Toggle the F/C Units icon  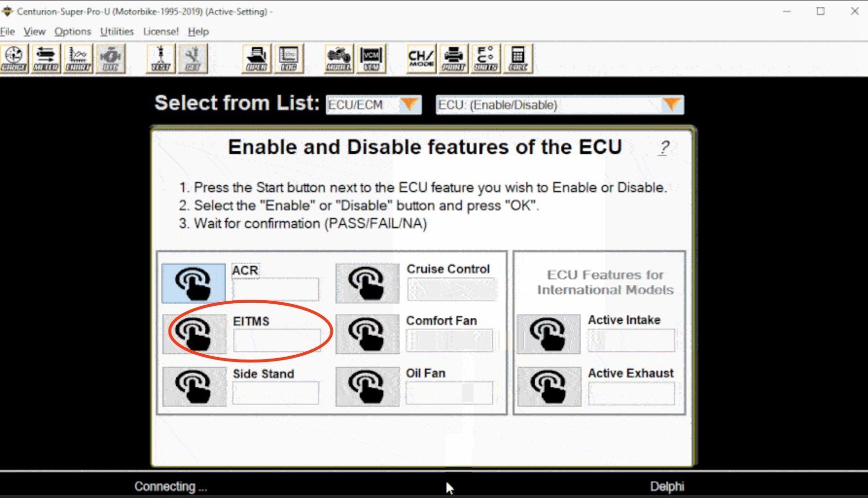click(485, 59)
